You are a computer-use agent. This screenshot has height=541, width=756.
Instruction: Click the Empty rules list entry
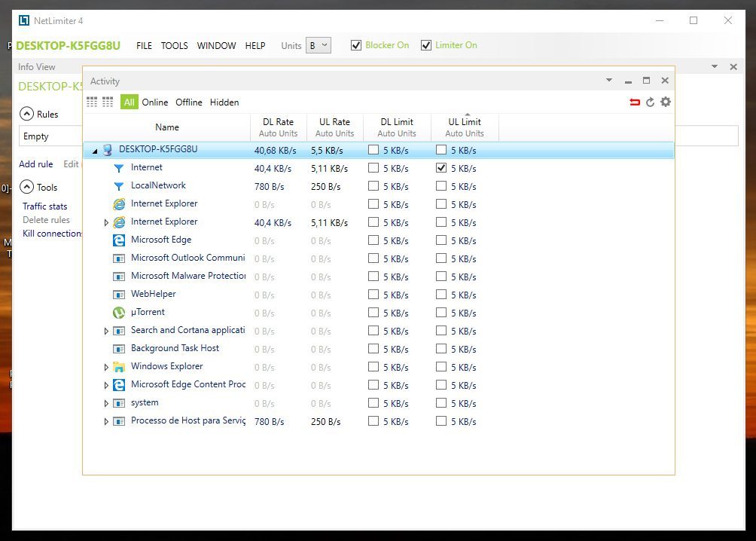click(35, 136)
